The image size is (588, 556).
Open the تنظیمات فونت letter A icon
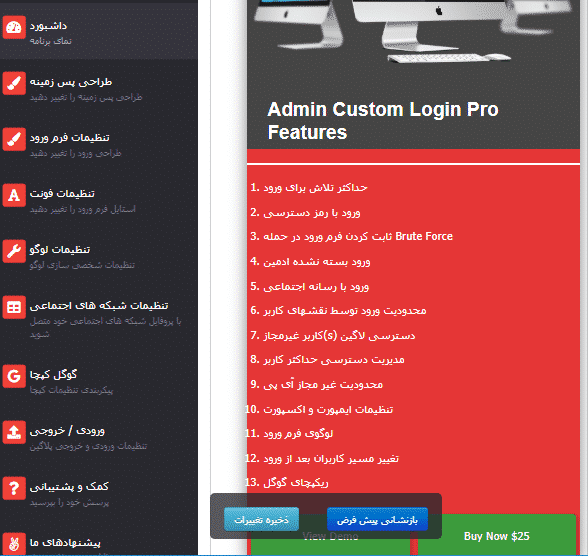14,195
